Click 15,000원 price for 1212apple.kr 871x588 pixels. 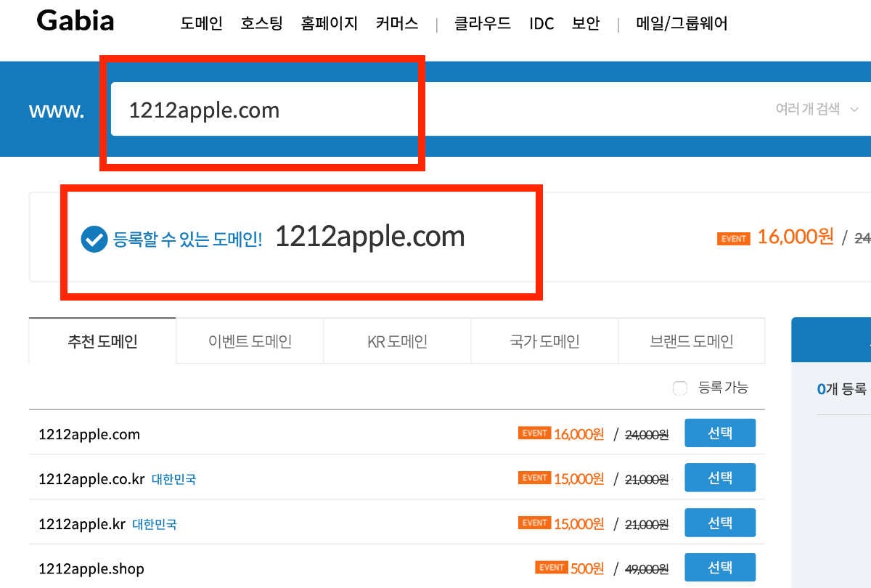click(x=578, y=524)
